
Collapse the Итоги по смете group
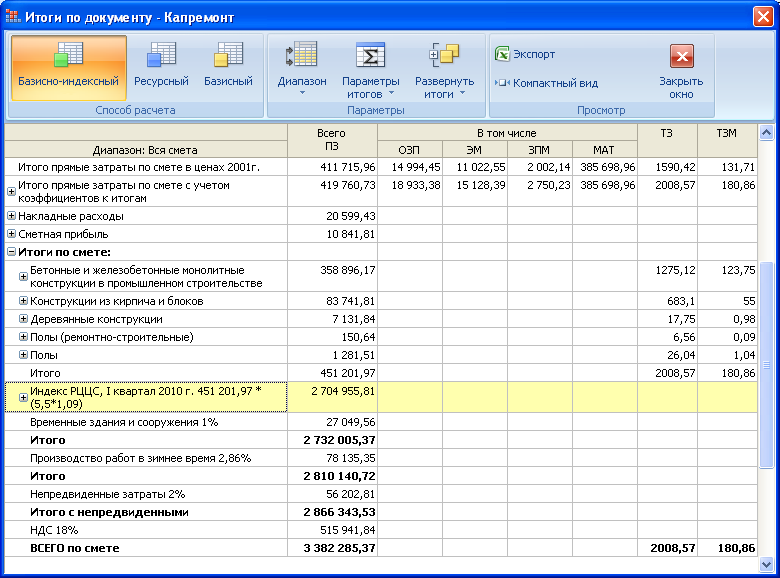[11, 252]
